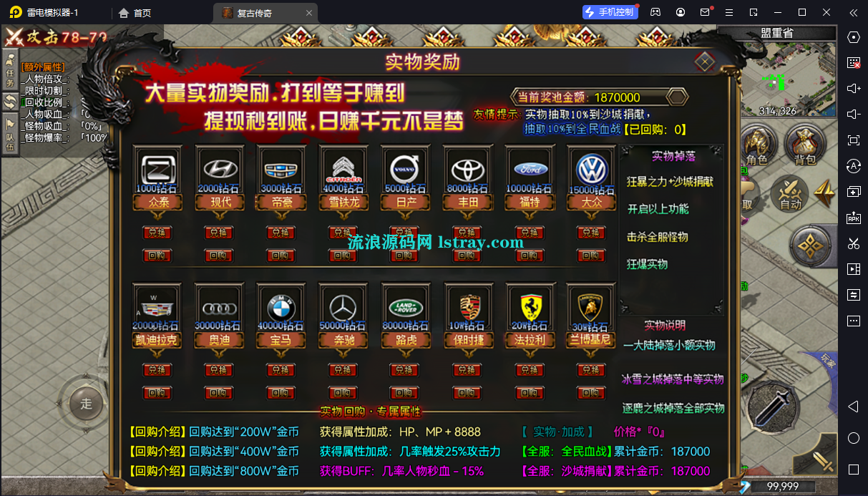Image resolution: width=868 pixels, height=496 pixels.
Task: Click the 当前奖池金额 1870000 field
Action: [x=600, y=97]
